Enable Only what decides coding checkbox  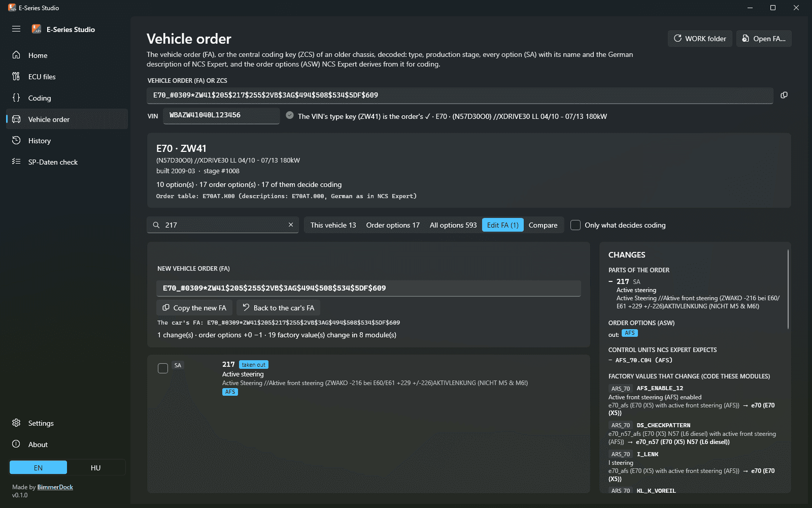point(576,225)
